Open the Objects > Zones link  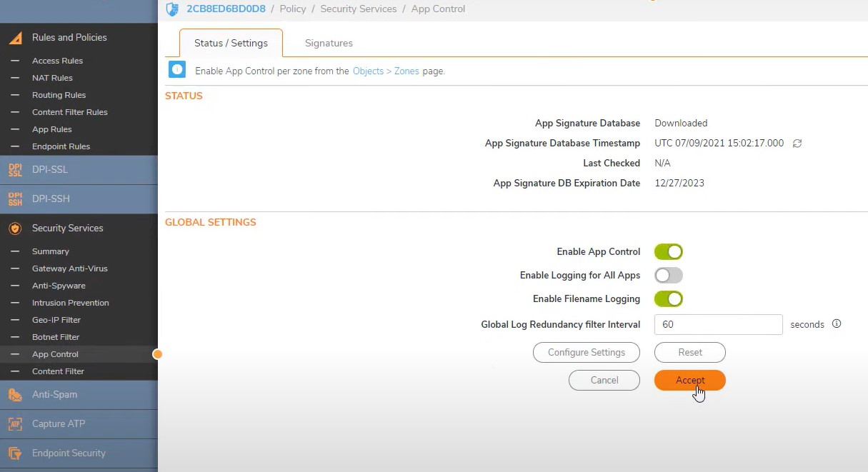(x=386, y=71)
